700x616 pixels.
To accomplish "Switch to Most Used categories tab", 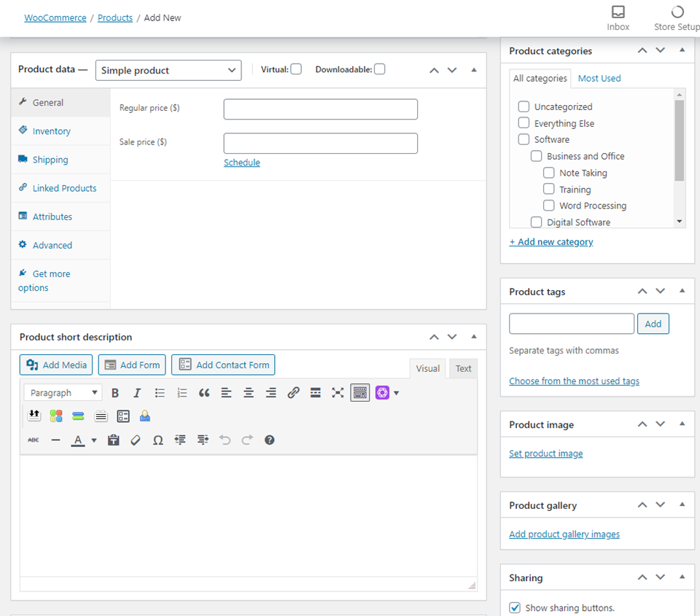I will point(599,79).
